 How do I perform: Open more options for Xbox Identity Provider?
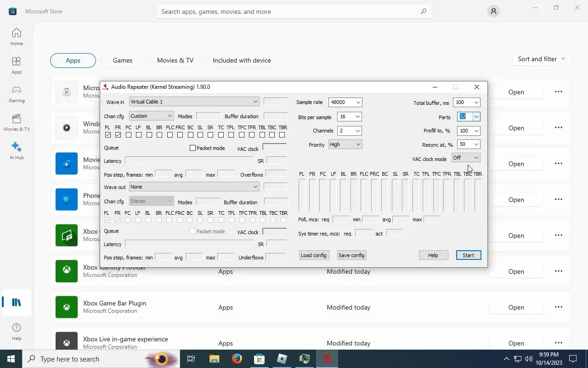pos(559,271)
